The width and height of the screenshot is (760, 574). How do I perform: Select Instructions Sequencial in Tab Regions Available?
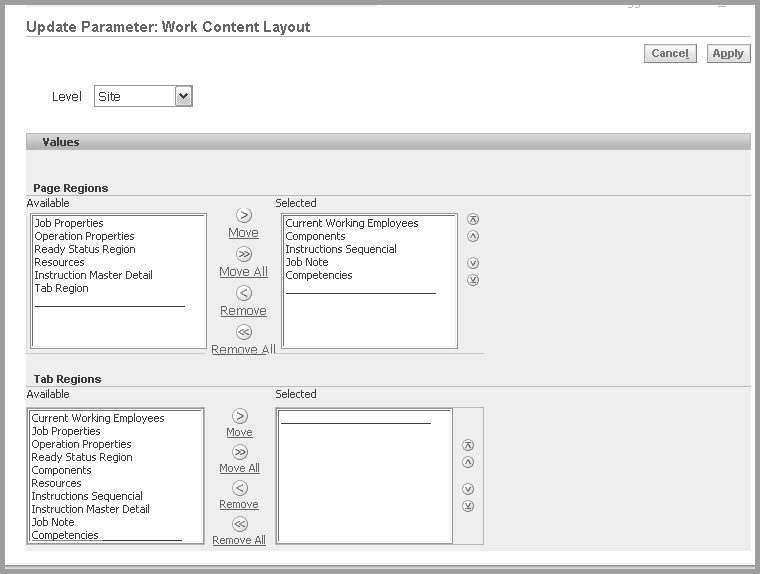(87, 496)
